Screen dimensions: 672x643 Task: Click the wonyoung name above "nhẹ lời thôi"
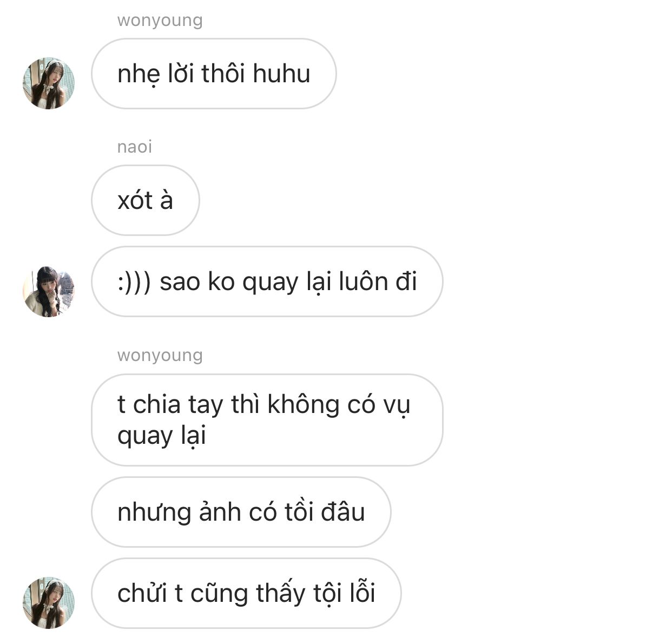[x=160, y=21]
